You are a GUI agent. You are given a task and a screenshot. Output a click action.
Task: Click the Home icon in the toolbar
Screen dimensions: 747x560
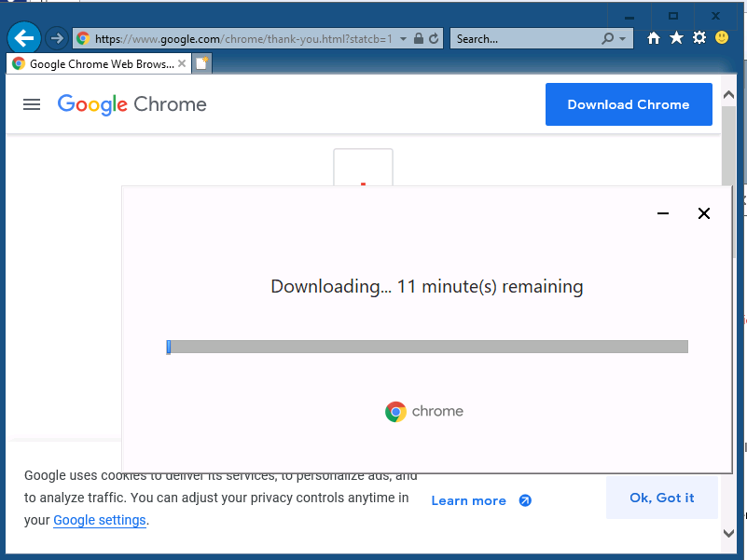click(x=654, y=38)
